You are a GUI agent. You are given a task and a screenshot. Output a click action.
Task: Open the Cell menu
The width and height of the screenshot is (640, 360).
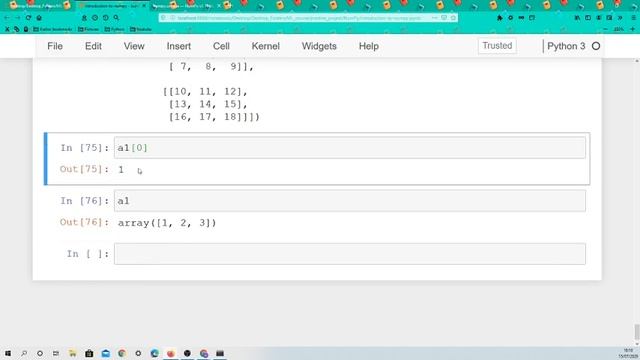tap(221, 46)
